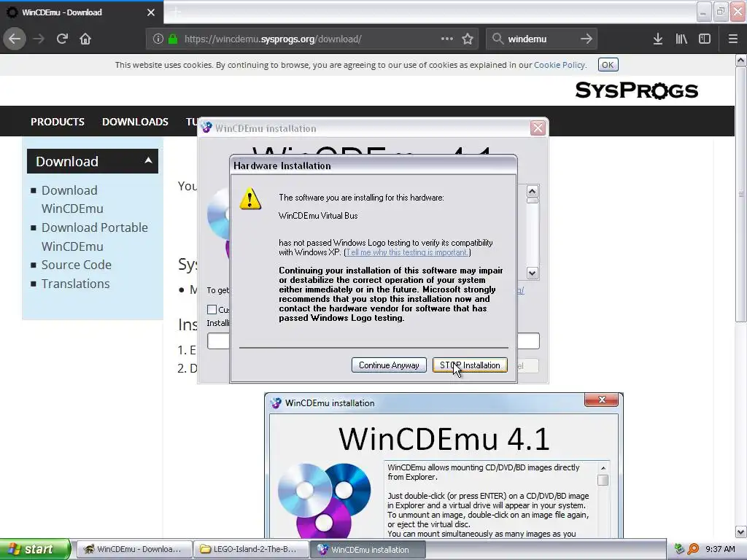Accept cookies with the OK button
The height and width of the screenshot is (560, 747).
608,65
